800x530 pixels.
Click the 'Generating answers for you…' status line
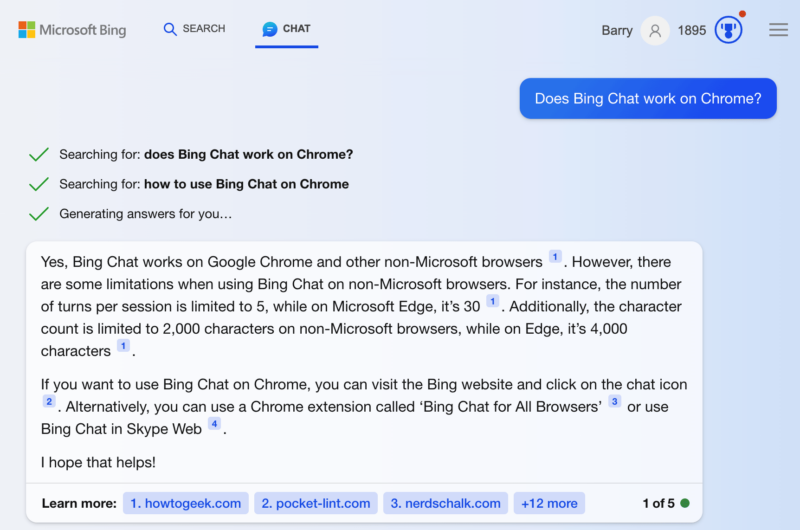pos(145,214)
